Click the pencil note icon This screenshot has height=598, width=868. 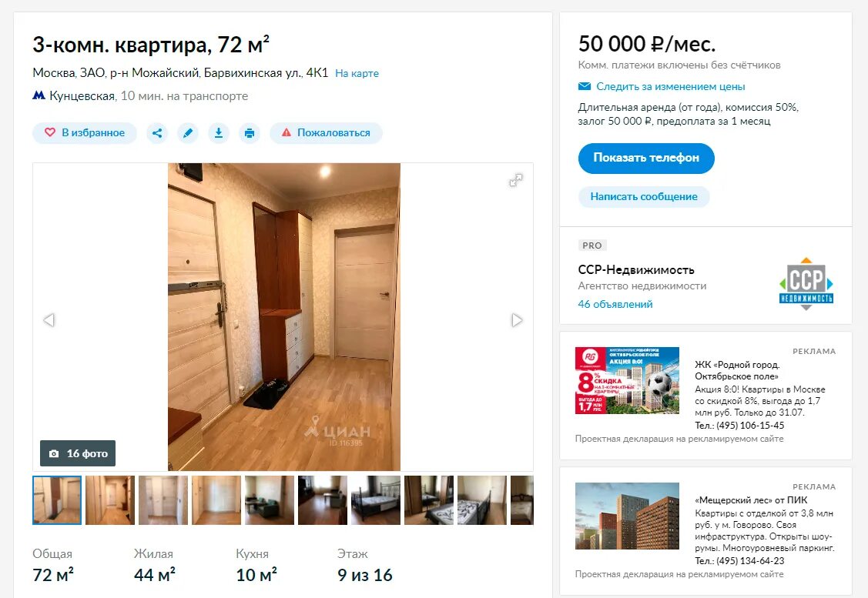(188, 133)
